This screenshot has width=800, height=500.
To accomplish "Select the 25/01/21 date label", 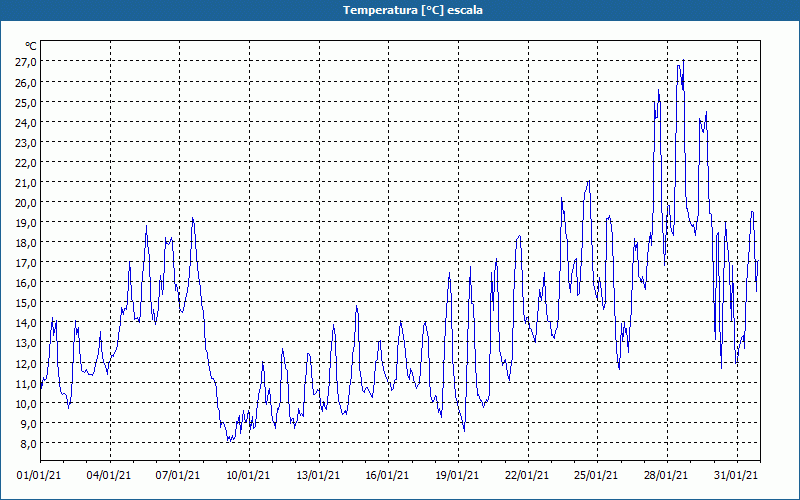I will (596, 476).
